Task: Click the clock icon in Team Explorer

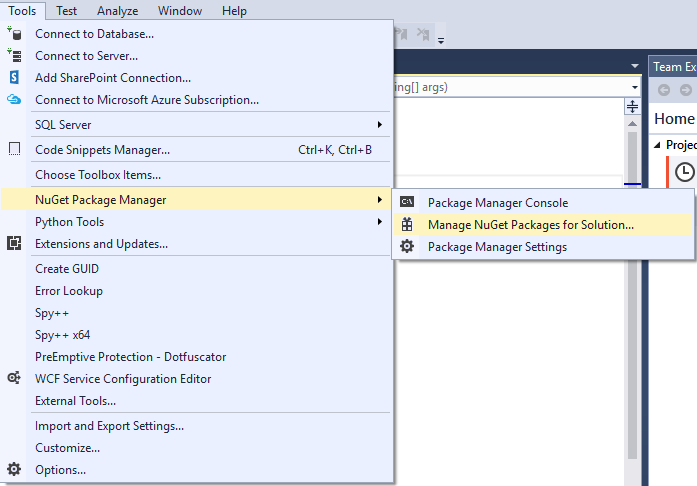Action: pos(685,172)
